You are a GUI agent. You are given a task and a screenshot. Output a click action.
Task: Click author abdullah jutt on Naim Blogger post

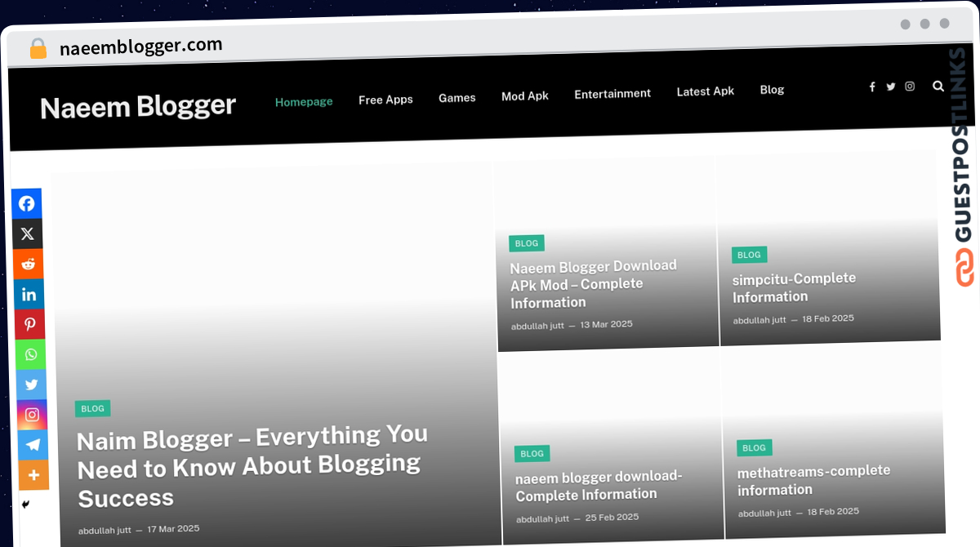[105, 531]
